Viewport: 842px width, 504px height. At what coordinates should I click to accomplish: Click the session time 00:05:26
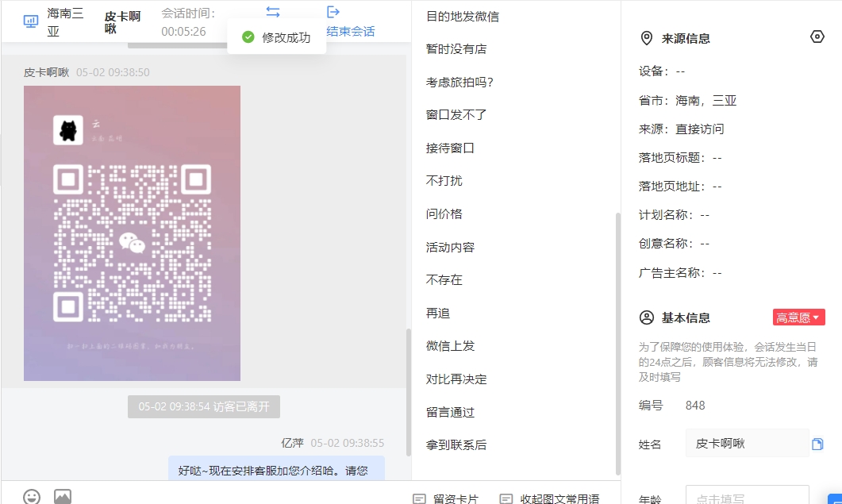183,32
